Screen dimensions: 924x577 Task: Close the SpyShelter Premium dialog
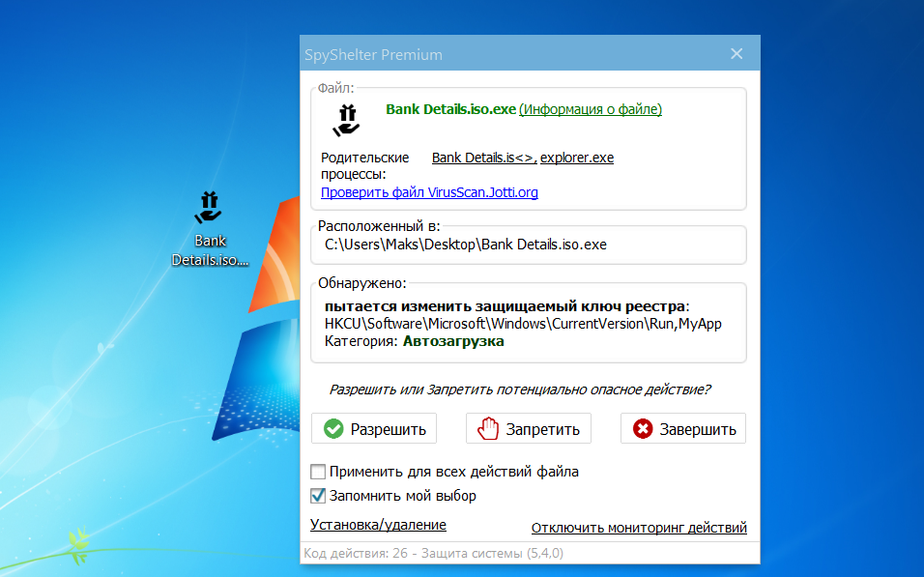pyautogui.click(x=736, y=53)
